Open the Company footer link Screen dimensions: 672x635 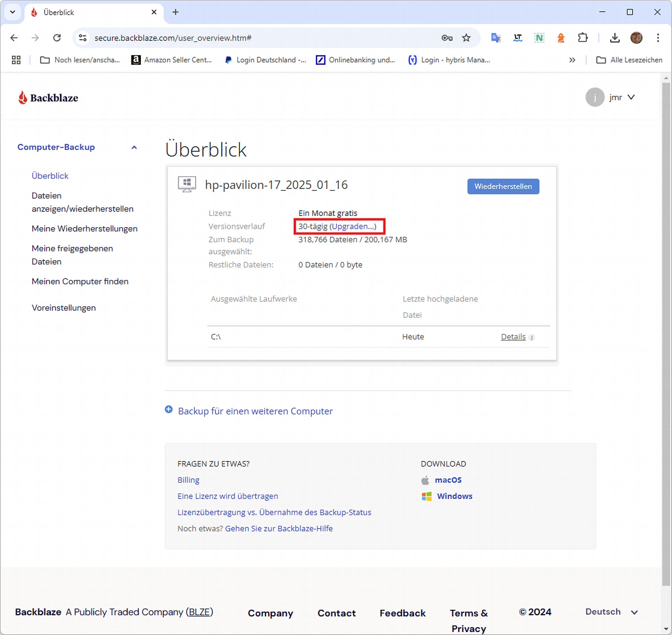pos(270,613)
